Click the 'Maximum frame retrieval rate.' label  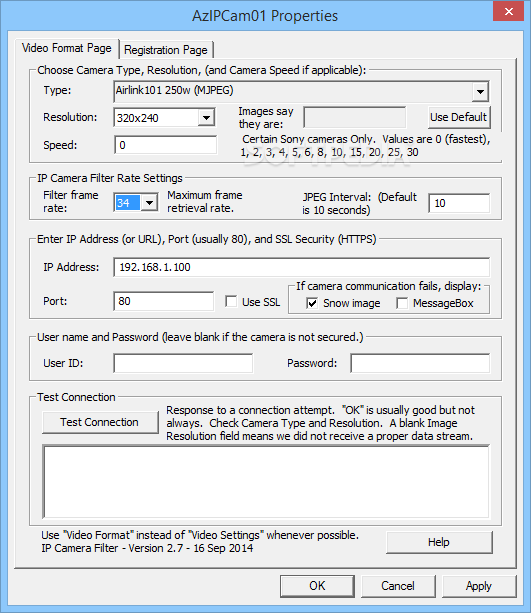click(x=205, y=202)
